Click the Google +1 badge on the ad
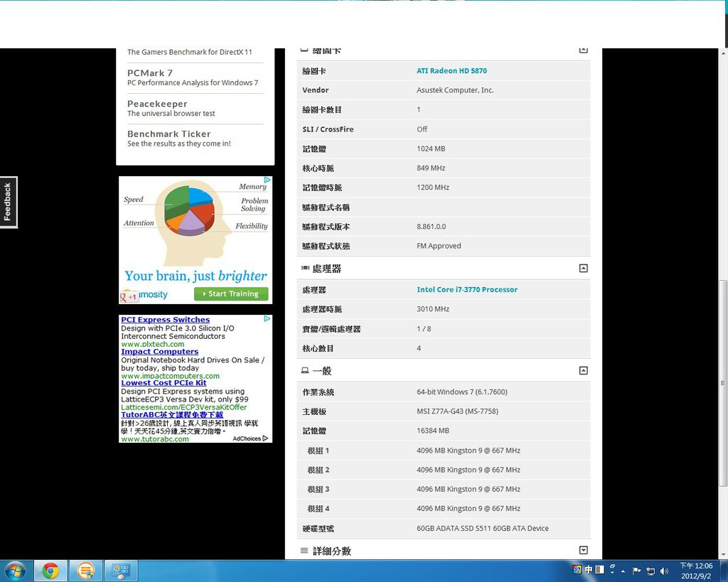The width and height of the screenshot is (728, 582). [129, 296]
